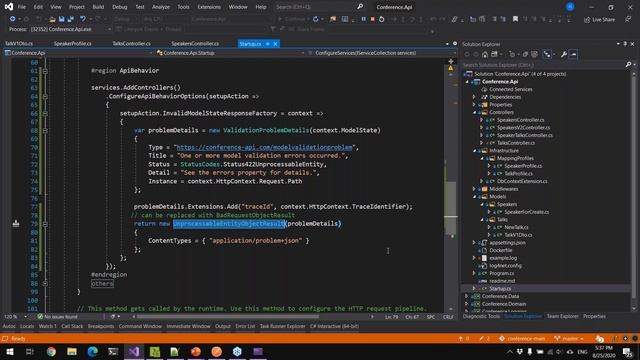Open SpeakersController.cs in Solution Explorer
The height and width of the screenshot is (360, 640).
[x=520, y=120]
